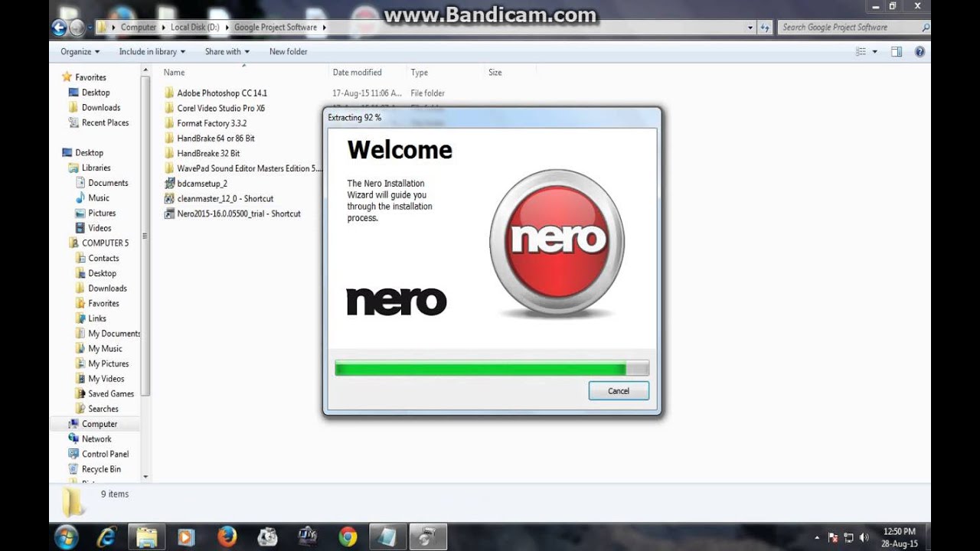This screenshot has height=551, width=980.
Task: Open the Include in library menu
Action: click(152, 51)
